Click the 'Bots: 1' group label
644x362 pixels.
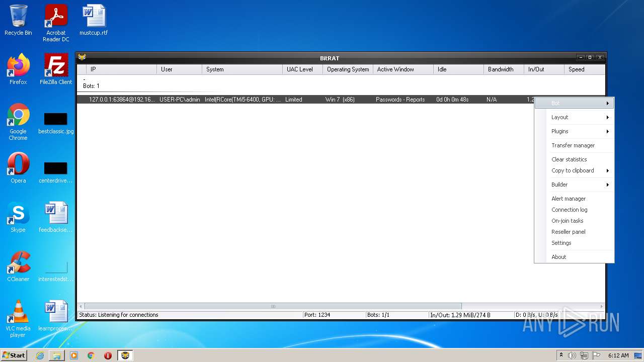point(91,86)
